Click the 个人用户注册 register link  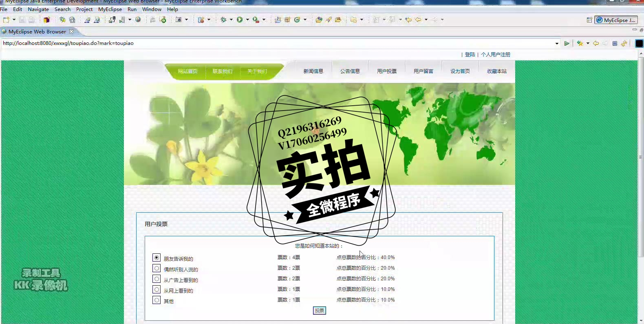(x=496, y=54)
